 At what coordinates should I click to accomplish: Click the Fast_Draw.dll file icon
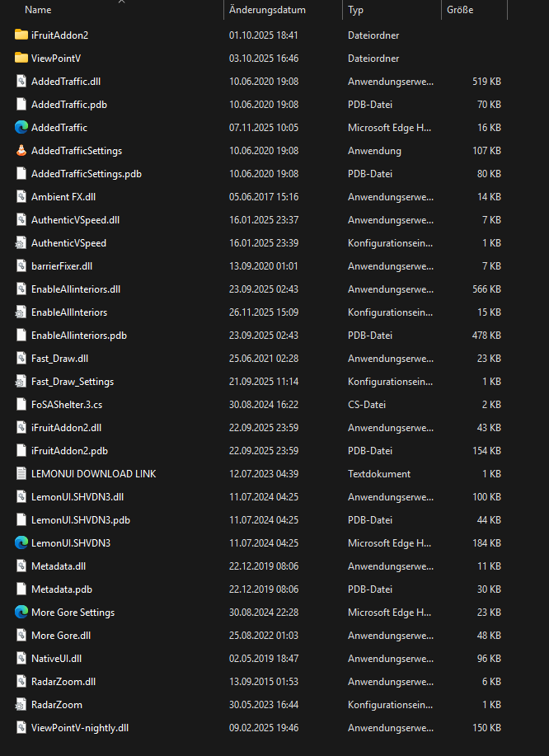[21, 359]
